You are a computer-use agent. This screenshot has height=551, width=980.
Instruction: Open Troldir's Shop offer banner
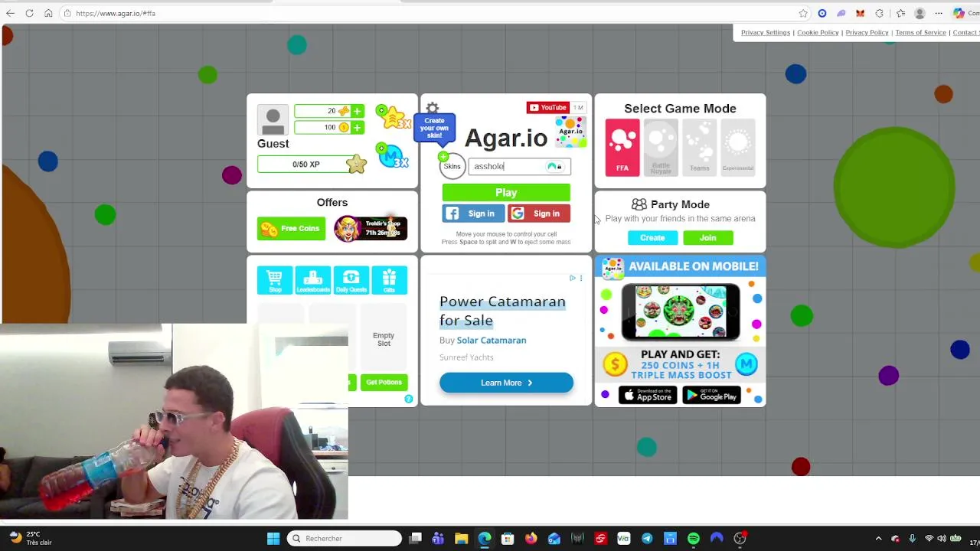click(371, 228)
